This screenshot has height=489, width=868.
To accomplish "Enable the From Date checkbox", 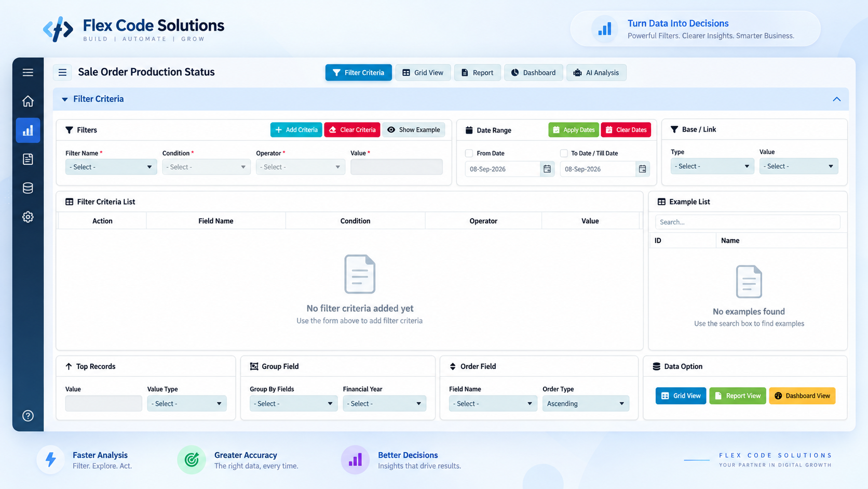I will (x=469, y=153).
